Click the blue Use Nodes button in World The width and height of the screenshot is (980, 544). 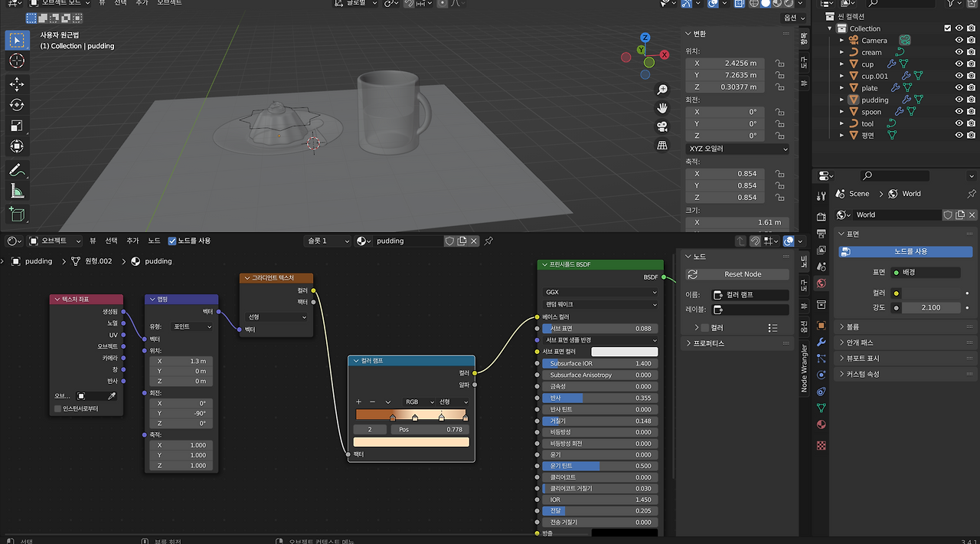tap(906, 251)
